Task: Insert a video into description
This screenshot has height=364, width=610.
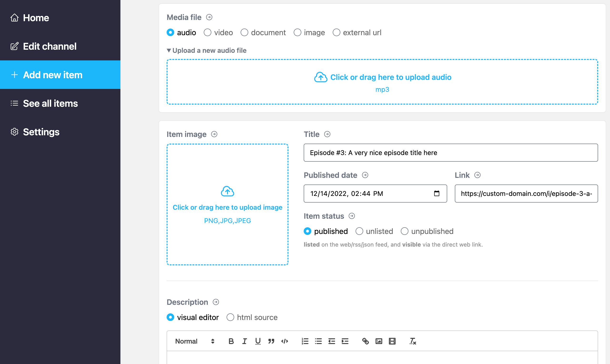Action: 392,341
